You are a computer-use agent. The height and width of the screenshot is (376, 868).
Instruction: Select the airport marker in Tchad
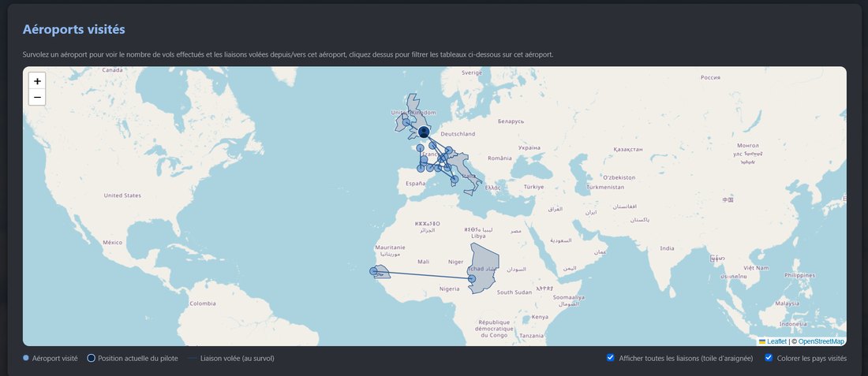click(x=472, y=278)
